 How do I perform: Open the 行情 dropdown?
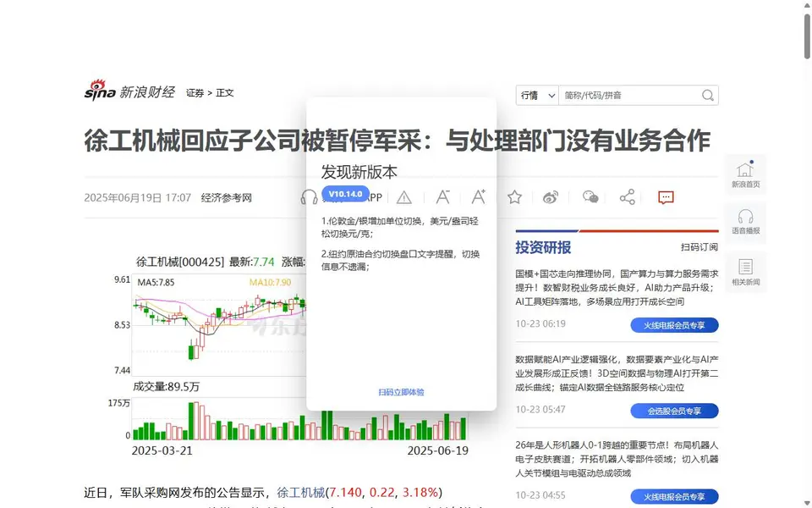[538, 96]
